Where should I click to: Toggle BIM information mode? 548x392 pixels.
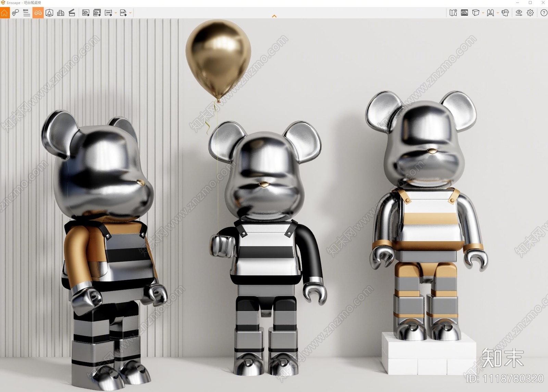[26, 13]
